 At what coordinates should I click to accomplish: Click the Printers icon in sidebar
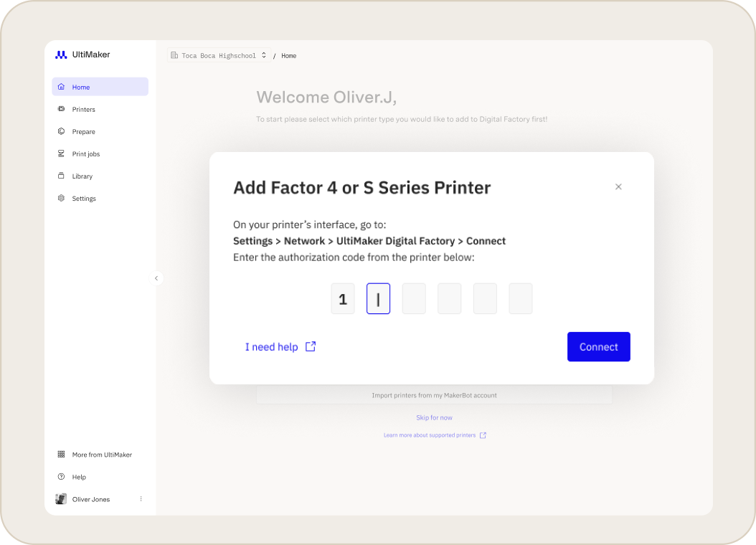(61, 109)
